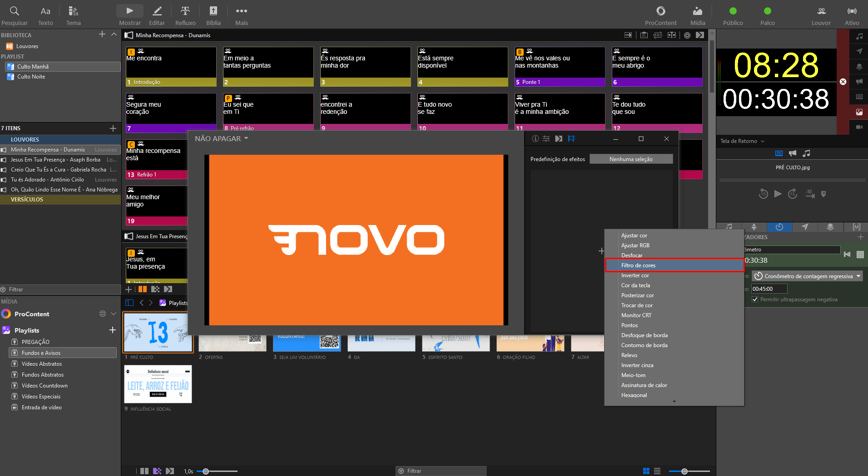Screen dimensions: 868x476
Task: Choose Ajustar cor effect
Action: 675,236
